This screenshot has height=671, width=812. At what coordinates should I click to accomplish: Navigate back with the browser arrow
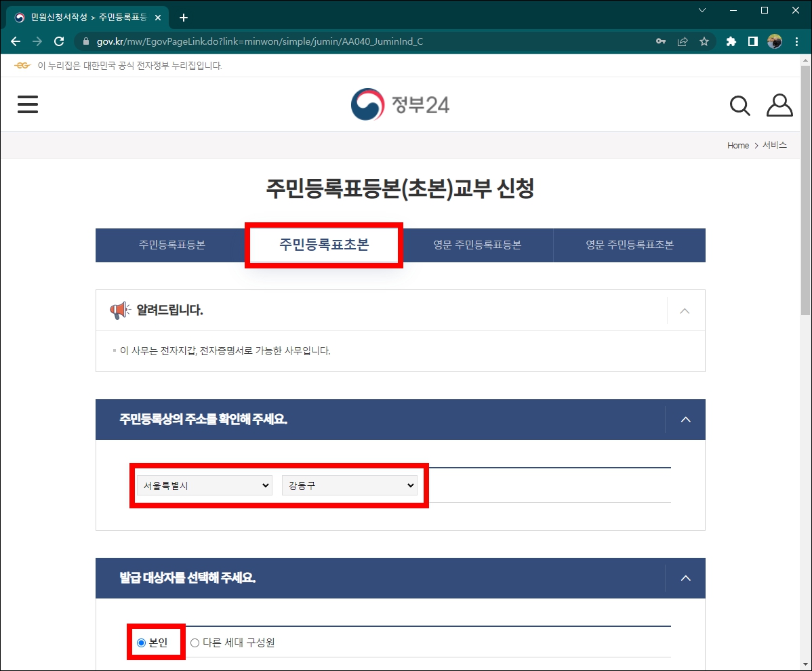pos(15,41)
